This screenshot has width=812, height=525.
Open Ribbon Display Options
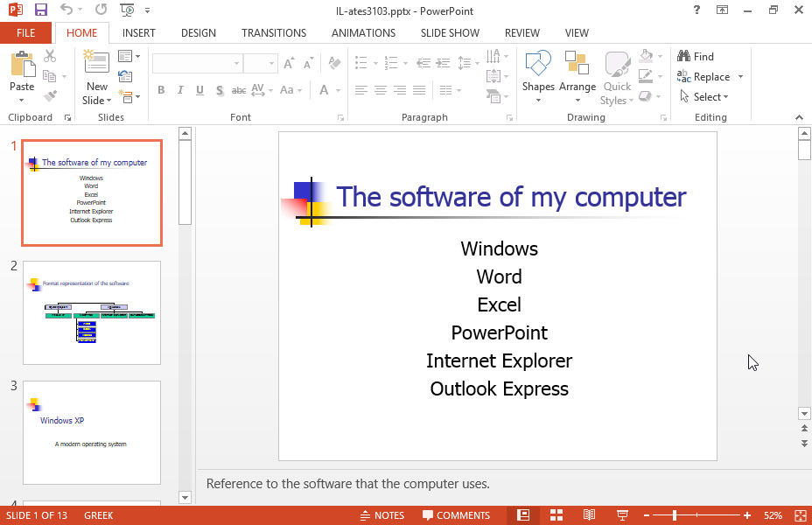(x=723, y=10)
